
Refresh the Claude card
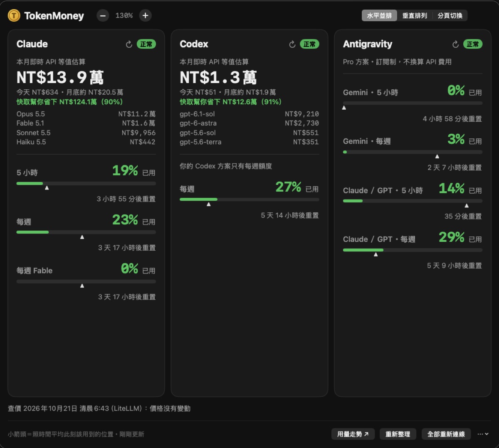129,44
